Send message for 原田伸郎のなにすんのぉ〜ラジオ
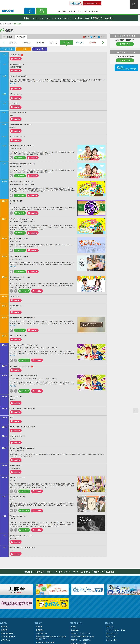This screenshot has height=644, width=140. click(x=24, y=291)
